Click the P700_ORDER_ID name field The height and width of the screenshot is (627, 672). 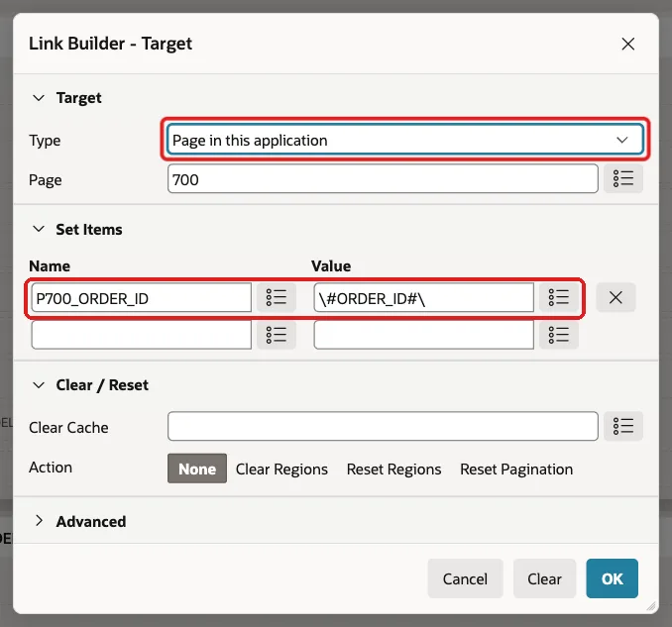click(142, 298)
